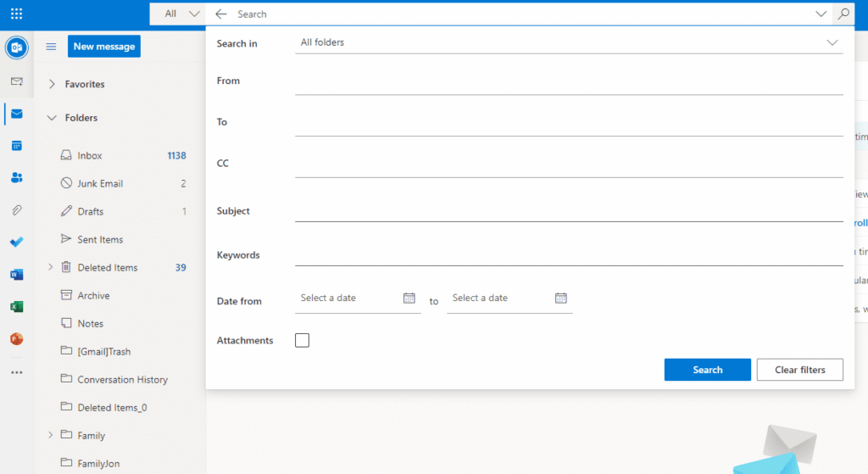The width and height of the screenshot is (868, 474).
Task: Launch Excel from the left sidebar
Action: [16, 307]
